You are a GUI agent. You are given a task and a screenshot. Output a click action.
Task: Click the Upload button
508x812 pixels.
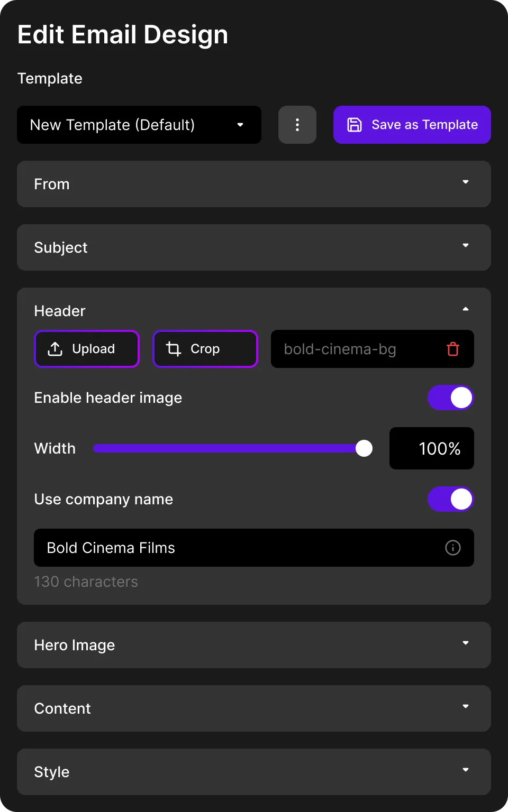coord(87,349)
